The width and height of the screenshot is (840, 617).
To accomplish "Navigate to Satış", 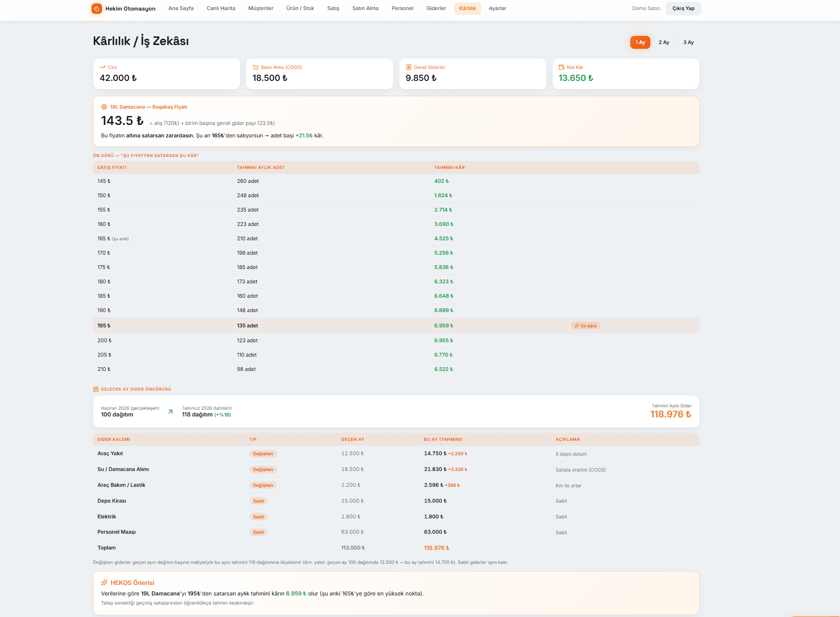I will pyautogui.click(x=333, y=9).
